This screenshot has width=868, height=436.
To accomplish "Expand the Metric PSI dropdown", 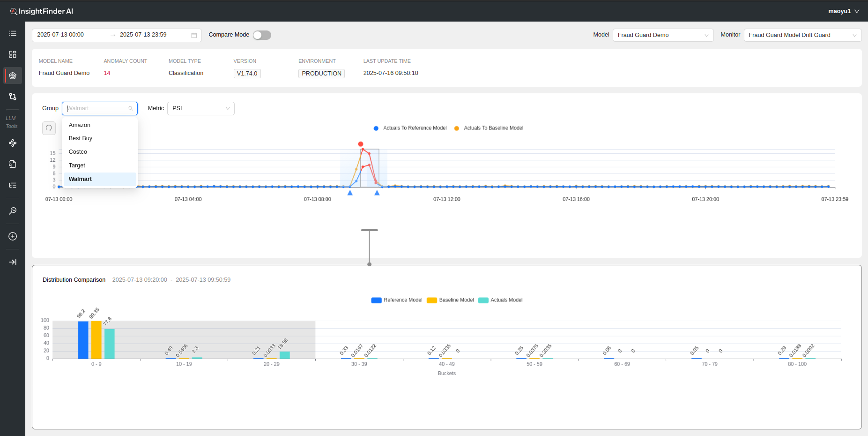I will click(x=200, y=108).
